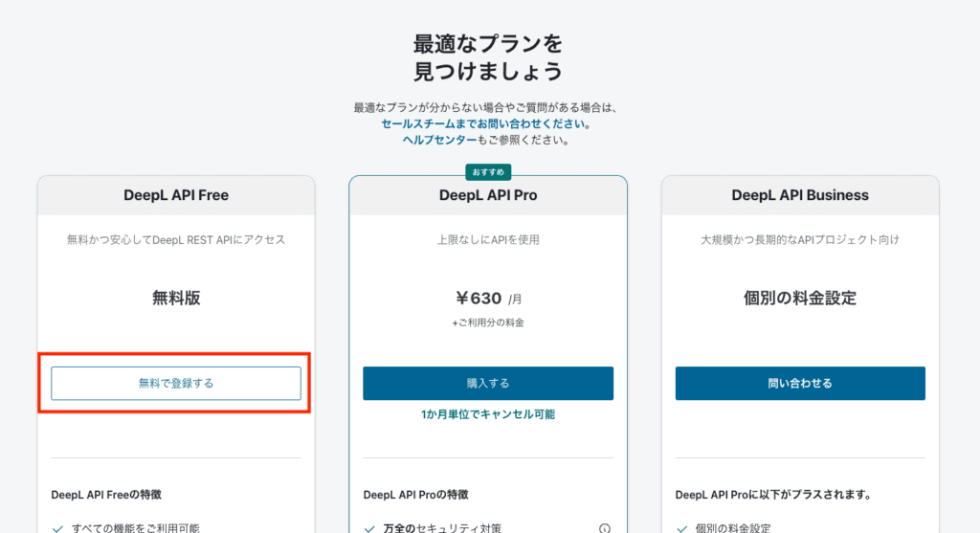Screen dimensions: 980x533
Task: Click the DeepL API Proの特徴 heading
Action: (x=417, y=495)
